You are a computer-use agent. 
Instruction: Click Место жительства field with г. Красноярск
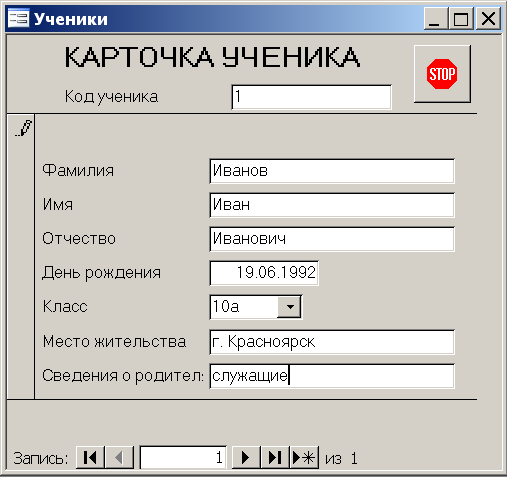pos(332,342)
